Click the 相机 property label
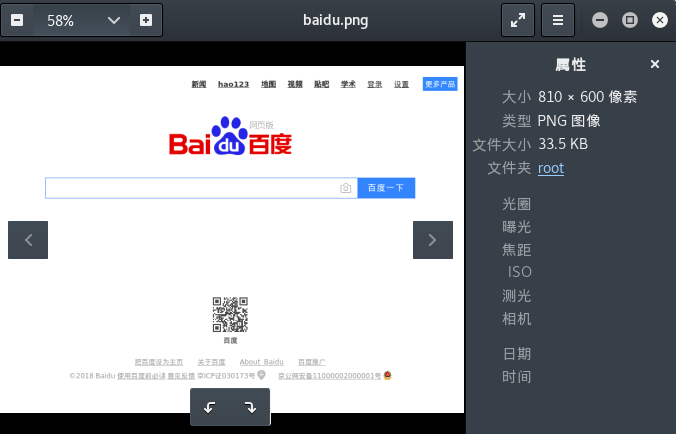676x434 pixels. (516, 319)
